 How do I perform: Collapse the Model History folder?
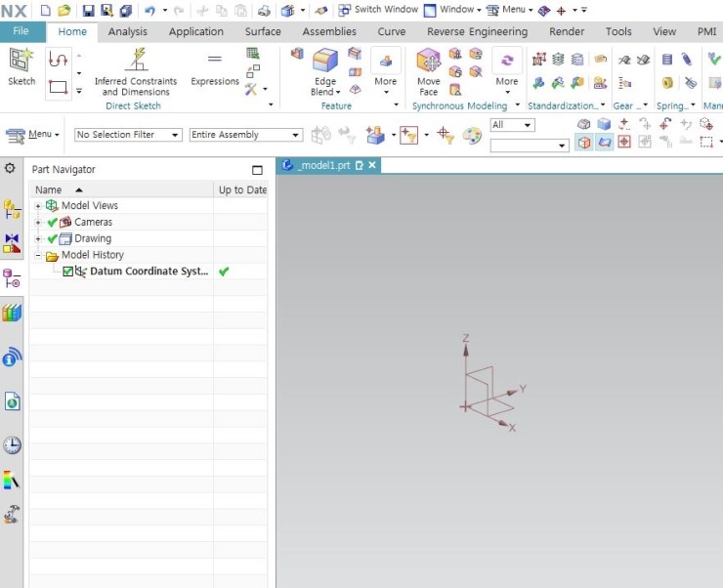tap(38, 255)
